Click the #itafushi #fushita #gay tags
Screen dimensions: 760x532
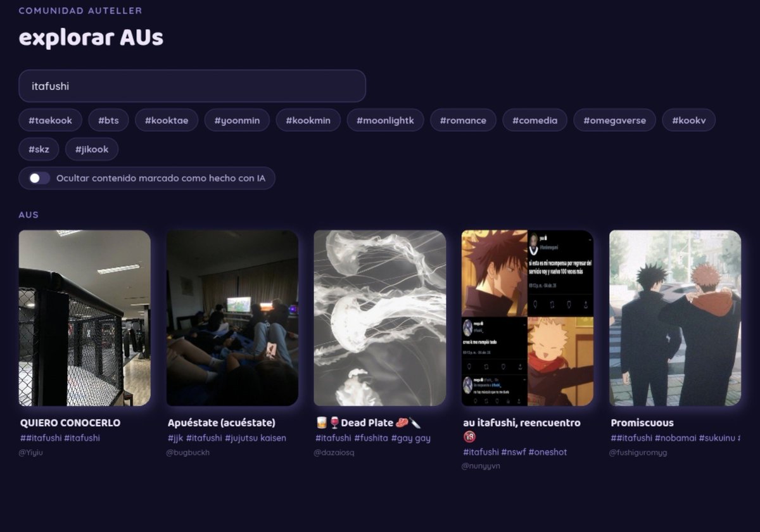(373, 438)
